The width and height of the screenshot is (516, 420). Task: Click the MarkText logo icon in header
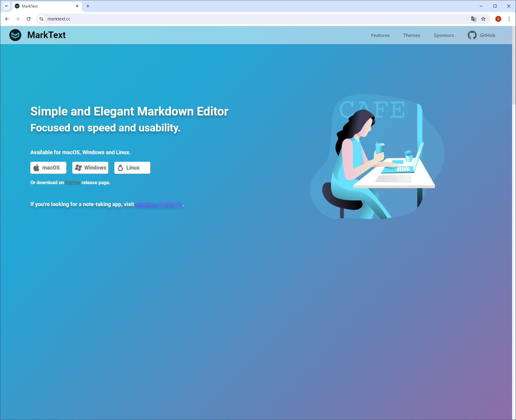(x=15, y=35)
